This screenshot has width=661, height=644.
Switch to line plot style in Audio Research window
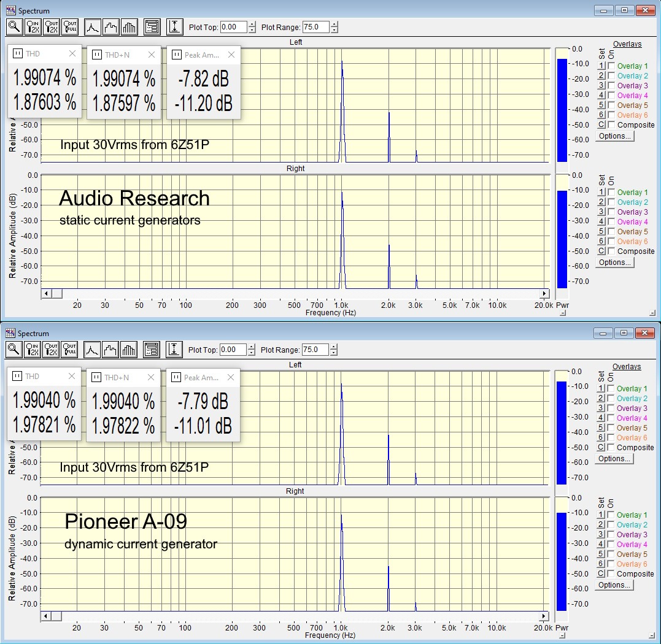92,27
